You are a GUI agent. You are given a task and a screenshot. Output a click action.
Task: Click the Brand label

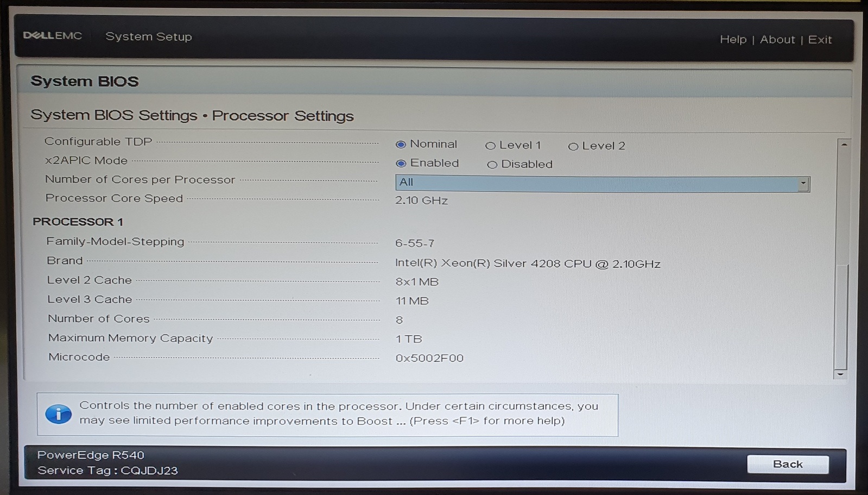(x=65, y=261)
